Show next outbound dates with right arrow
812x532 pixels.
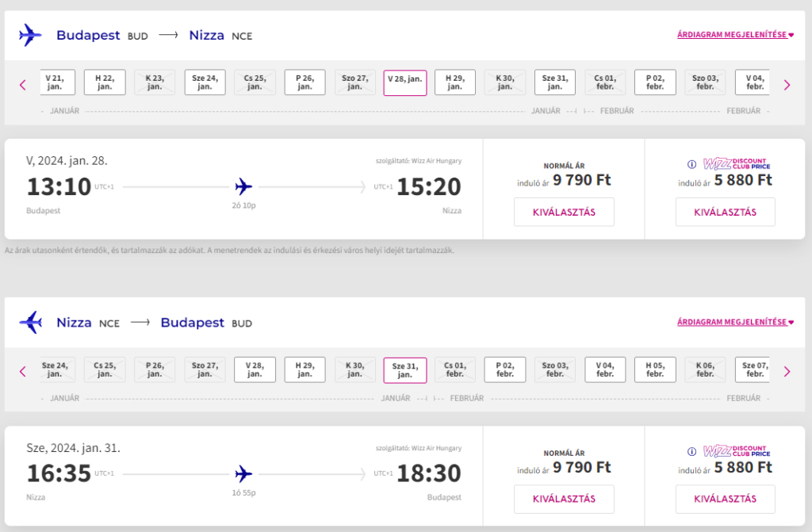pos(787,85)
